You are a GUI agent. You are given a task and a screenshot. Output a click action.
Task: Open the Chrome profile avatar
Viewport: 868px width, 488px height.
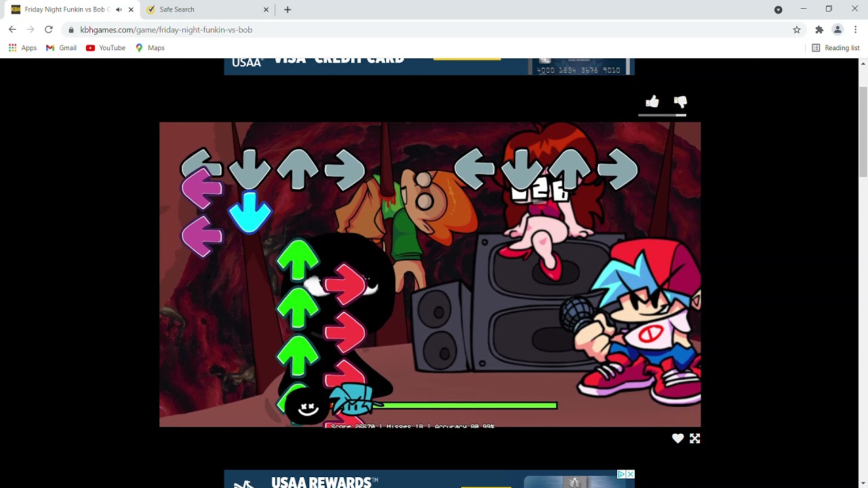click(x=837, y=30)
